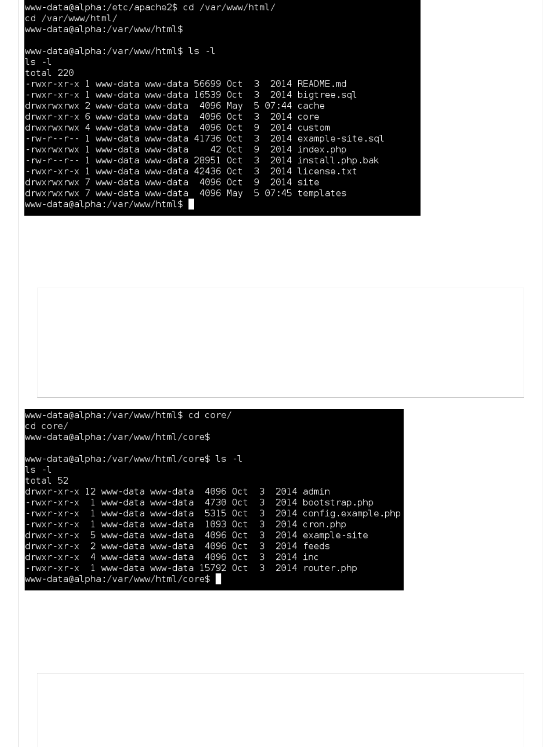Click the cron.php file entry

[324, 524]
